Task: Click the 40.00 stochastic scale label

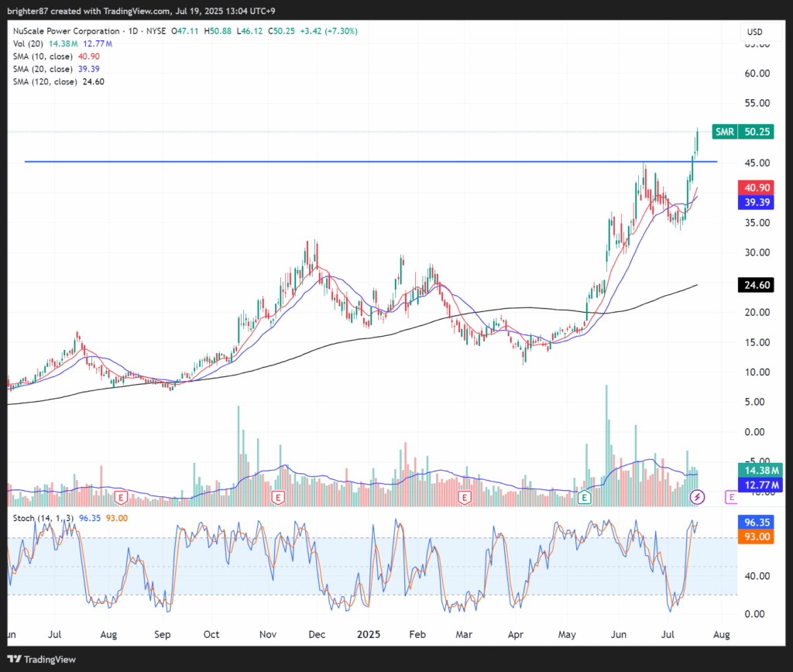Action: [757, 576]
